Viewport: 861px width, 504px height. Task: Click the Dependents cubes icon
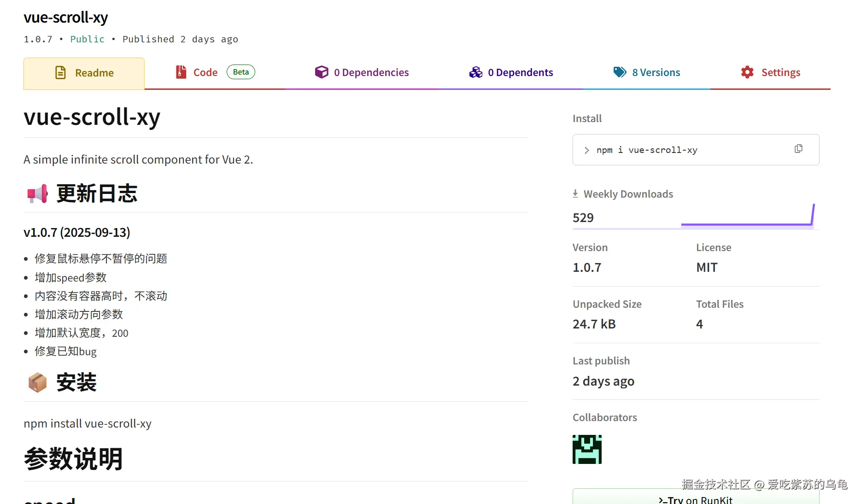pos(476,72)
